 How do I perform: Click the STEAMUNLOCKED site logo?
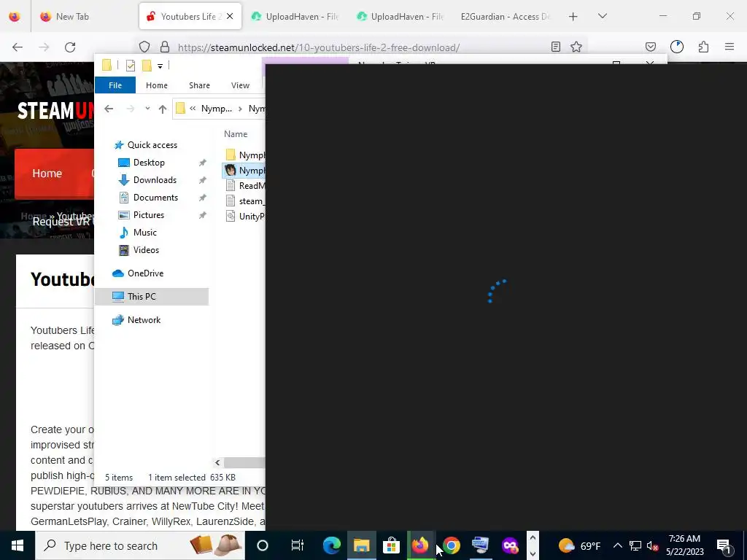(55, 111)
